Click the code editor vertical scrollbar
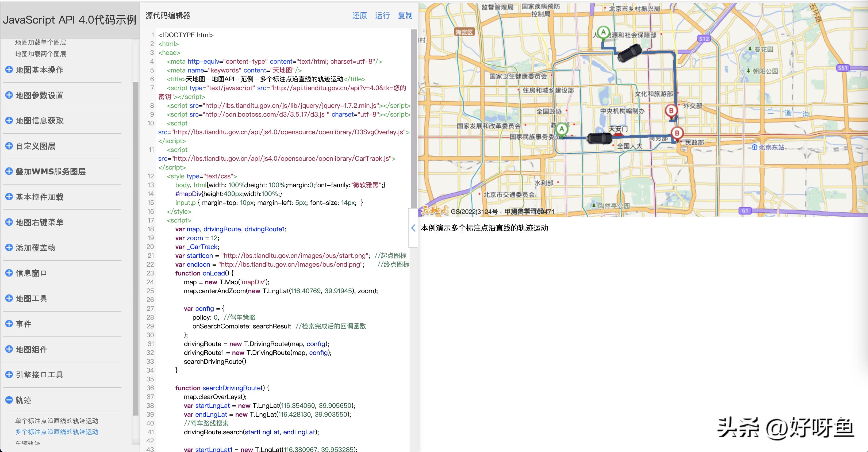This screenshot has height=452, width=868. [x=414, y=118]
